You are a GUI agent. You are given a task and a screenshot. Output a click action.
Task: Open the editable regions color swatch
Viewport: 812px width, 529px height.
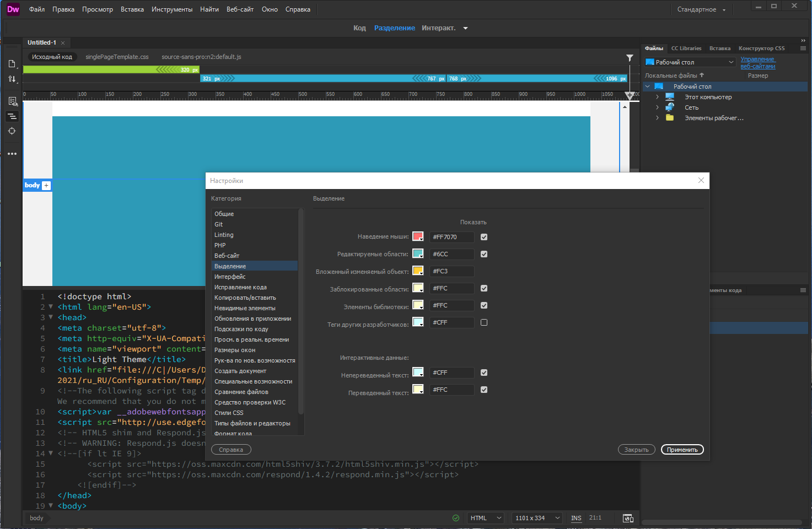click(418, 254)
